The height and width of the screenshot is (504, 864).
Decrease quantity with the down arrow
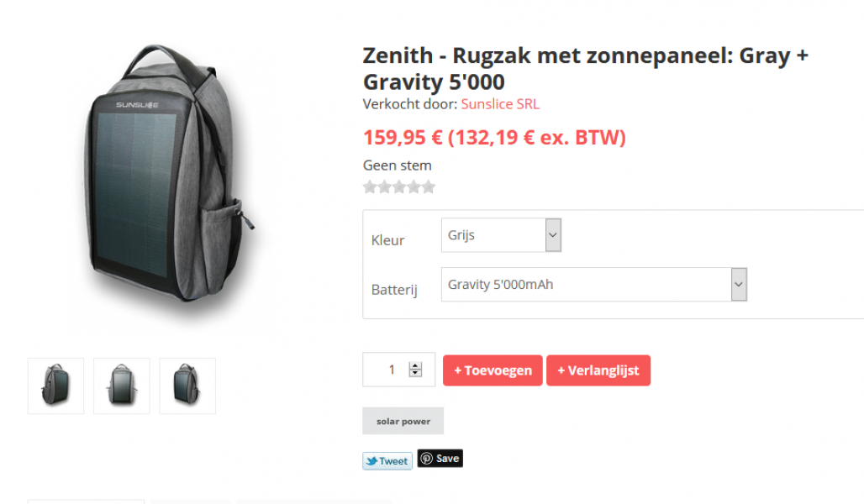pos(415,373)
